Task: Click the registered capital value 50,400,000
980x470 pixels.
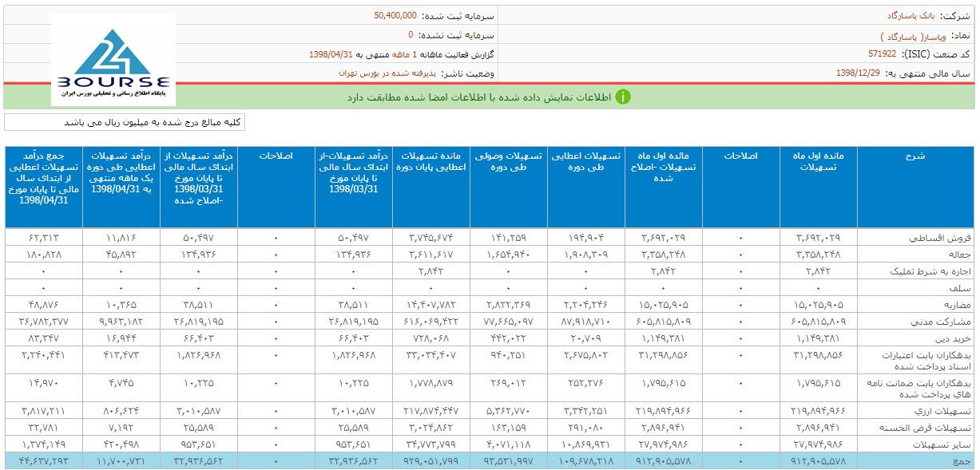Action: (395, 15)
